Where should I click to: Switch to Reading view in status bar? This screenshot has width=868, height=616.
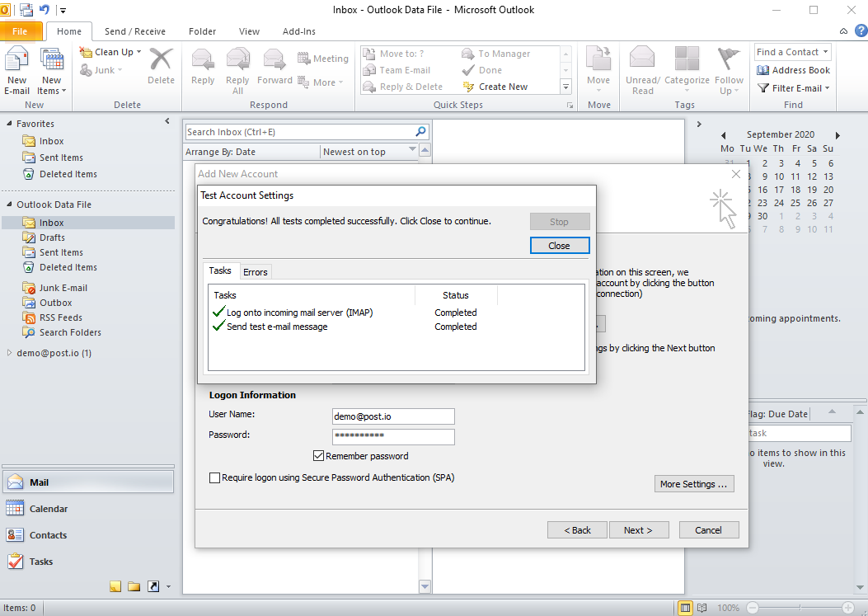coord(702,608)
